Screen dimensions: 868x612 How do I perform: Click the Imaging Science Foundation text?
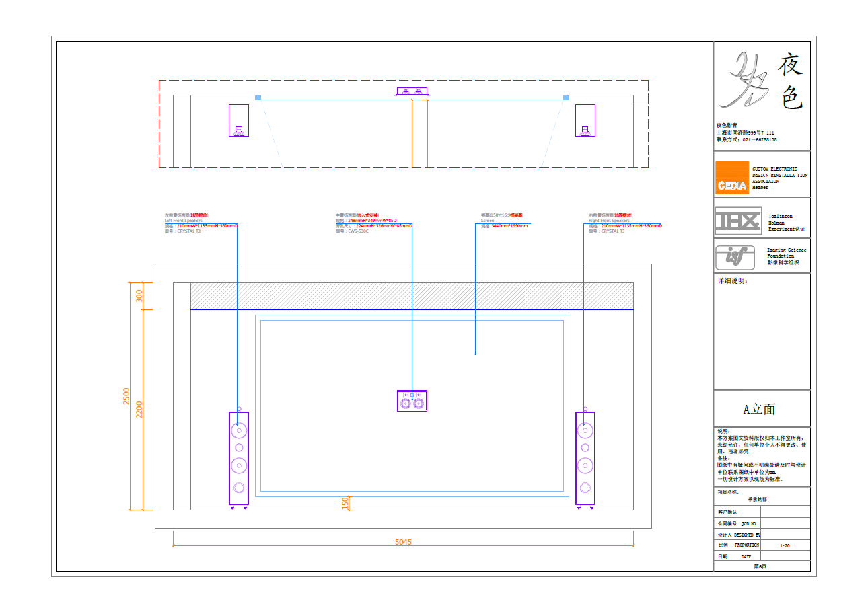(787, 256)
